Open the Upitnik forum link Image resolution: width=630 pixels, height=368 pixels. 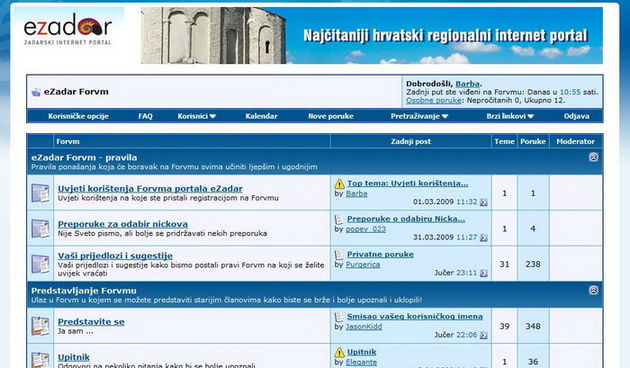74,357
